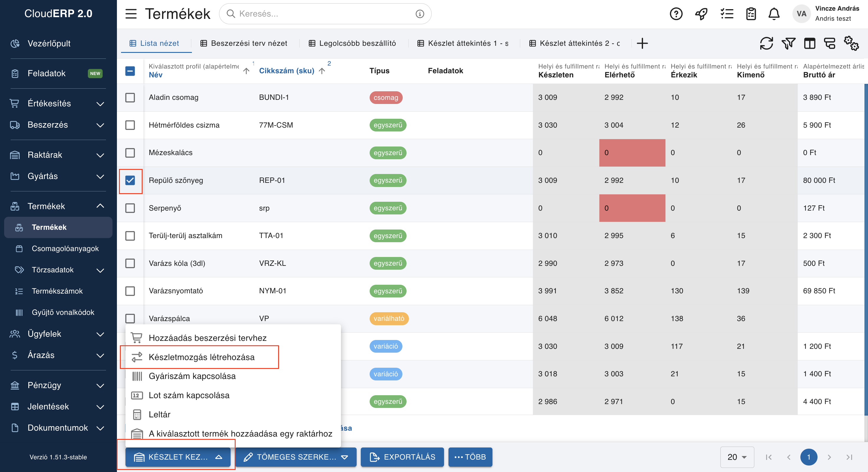Click the EXPORTÁLÁS button
Viewport: 868px width, 472px height.
point(402,457)
